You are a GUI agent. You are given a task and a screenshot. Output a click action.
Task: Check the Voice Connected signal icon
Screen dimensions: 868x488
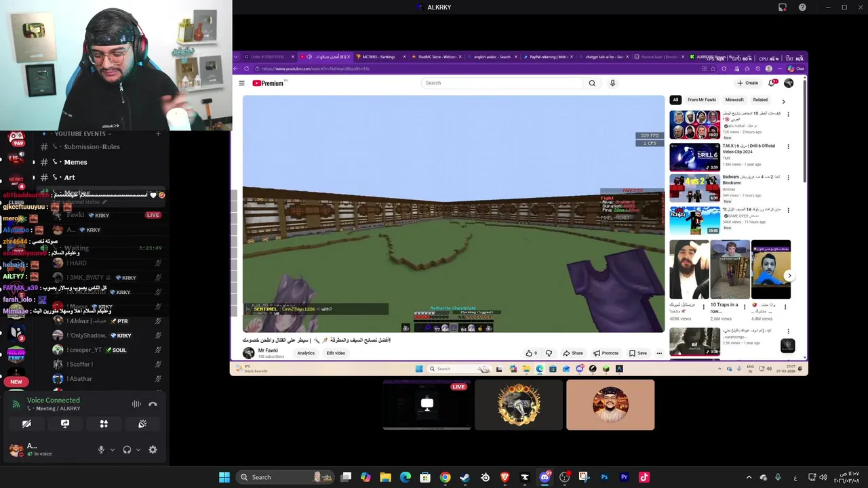pos(17,404)
